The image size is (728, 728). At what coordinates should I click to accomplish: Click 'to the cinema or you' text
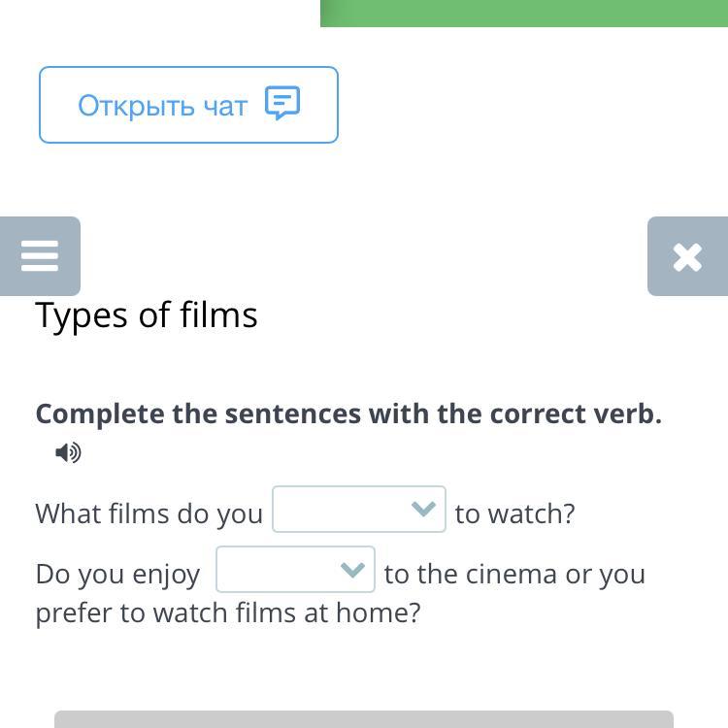[x=514, y=574]
